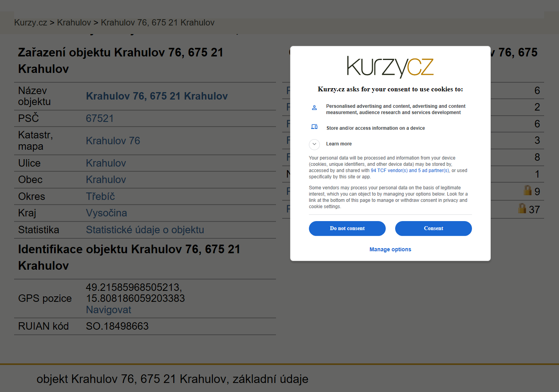Click the 'GPS pozice' row label
Viewport: 559px width, 392px height.
45,298
